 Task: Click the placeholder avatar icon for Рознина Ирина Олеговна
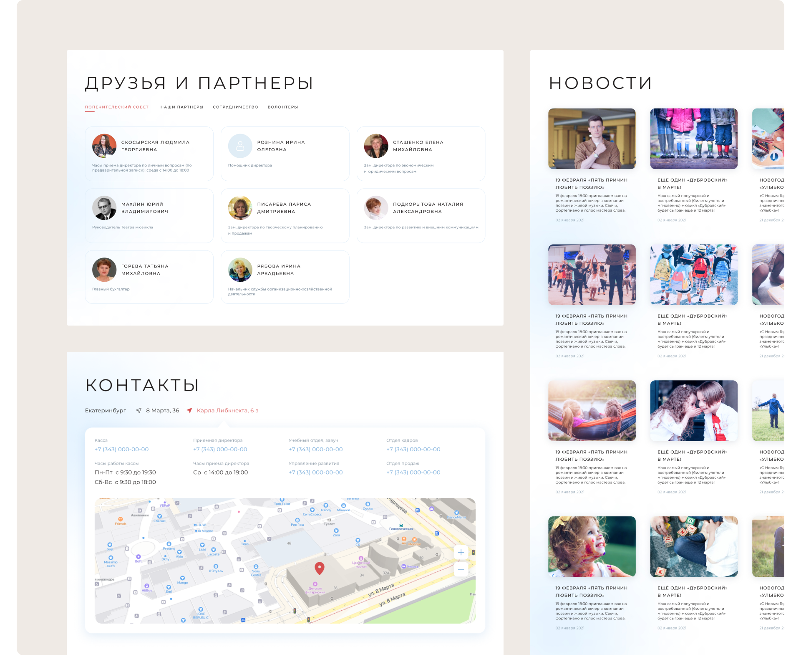240,147
